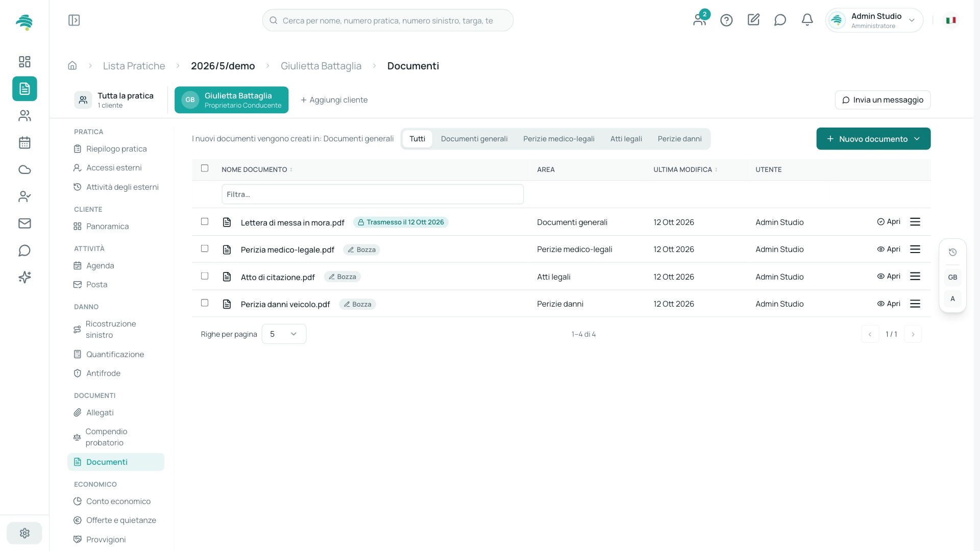Sort by ULTIMA MODIFICA column

[685, 170]
